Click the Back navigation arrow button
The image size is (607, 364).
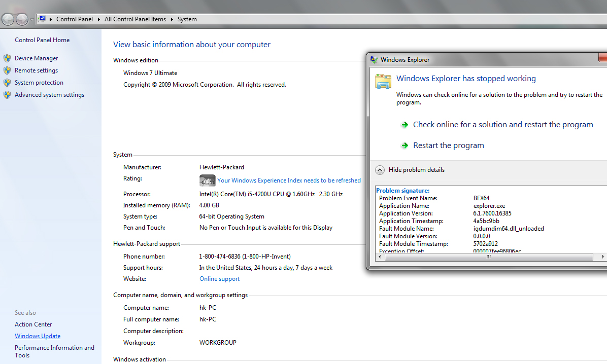tap(8, 19)
